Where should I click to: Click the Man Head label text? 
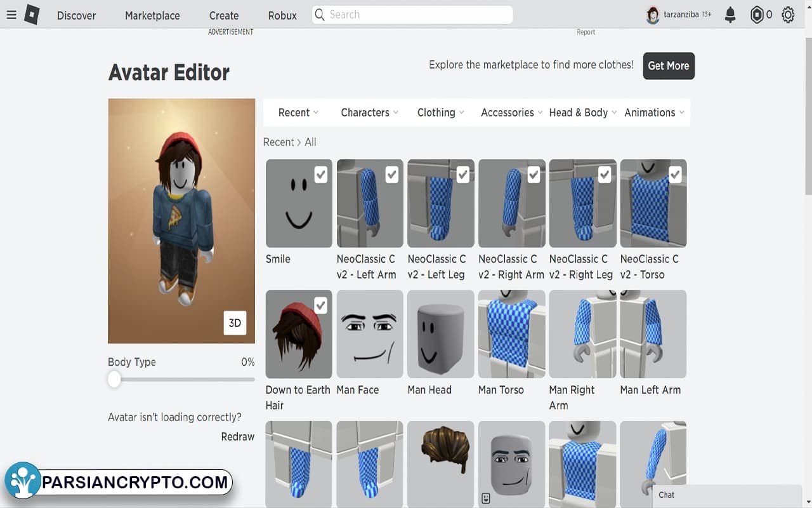(x=429, y=390)
